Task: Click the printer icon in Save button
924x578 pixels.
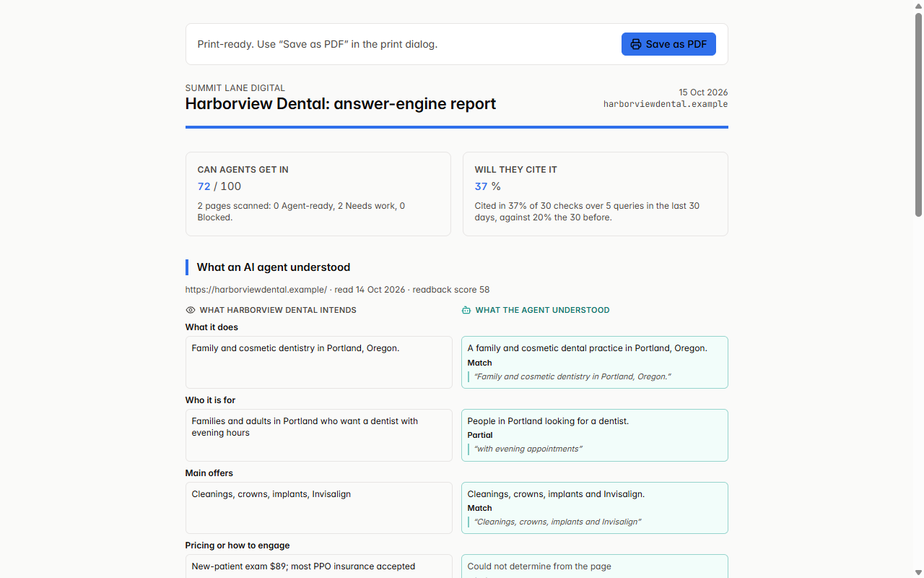Action: tap(636, 44)
